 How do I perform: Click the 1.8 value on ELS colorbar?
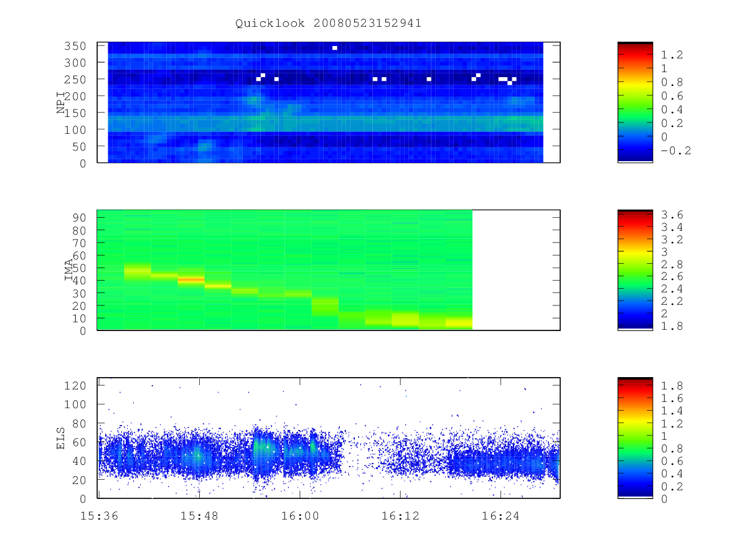click(x=672, y=385)
